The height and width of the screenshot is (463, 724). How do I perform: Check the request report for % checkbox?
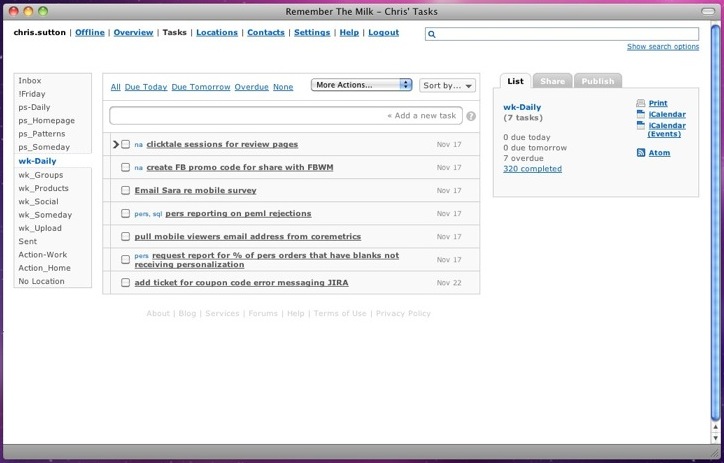(x=126, y=260)
